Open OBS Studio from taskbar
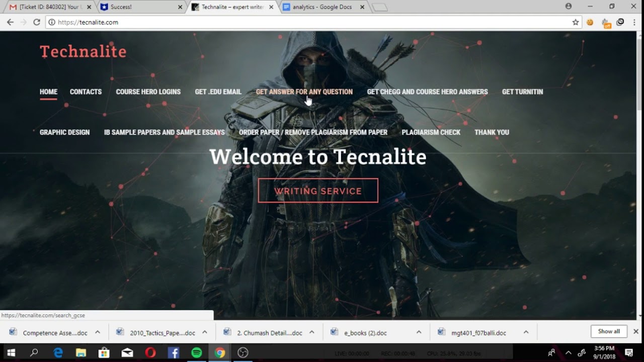 tap(243, 352)
